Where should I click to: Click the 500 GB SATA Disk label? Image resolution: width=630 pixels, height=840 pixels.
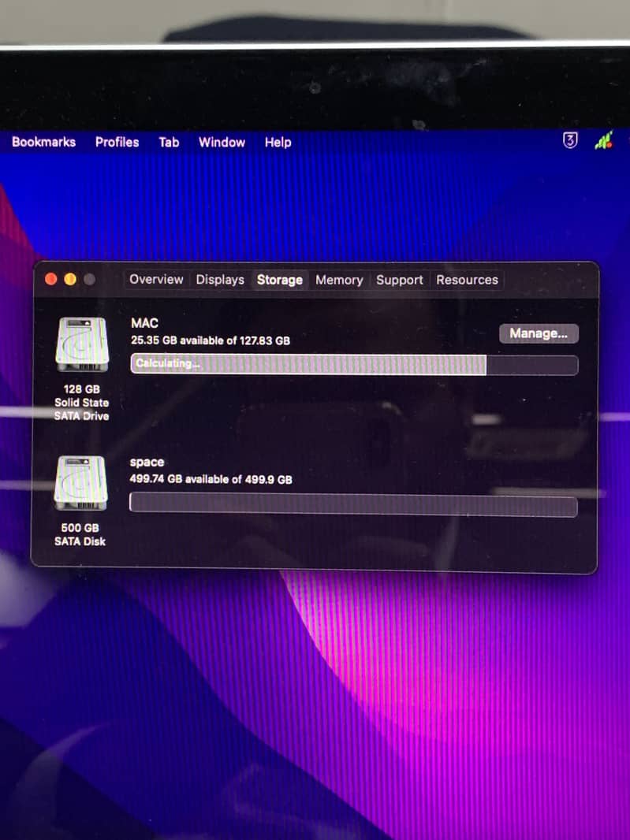click(80, 534)
